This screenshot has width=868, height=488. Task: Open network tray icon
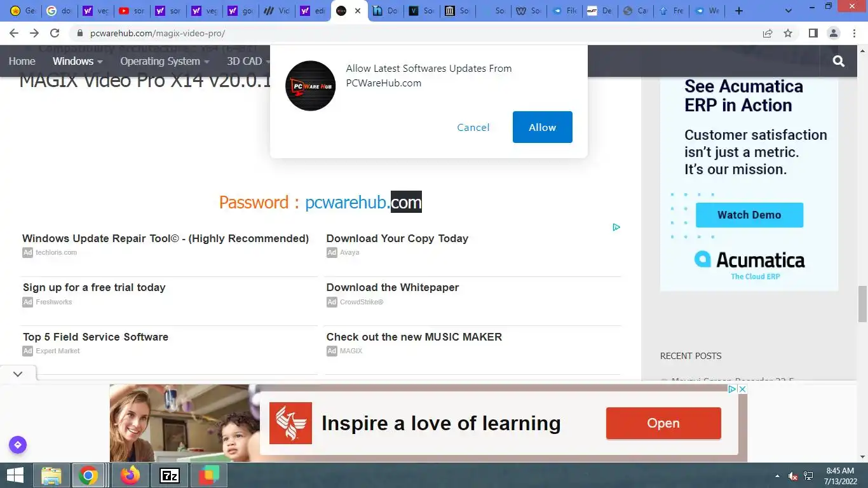click(x=809, y=476)
